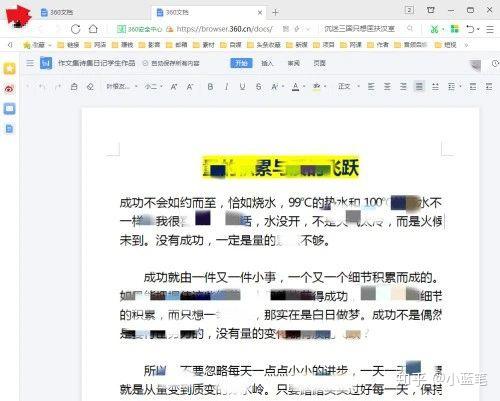The height and width of the screenshot is (401, 500).
Task: Click the increase indent icon
Action: click(489, 87)
